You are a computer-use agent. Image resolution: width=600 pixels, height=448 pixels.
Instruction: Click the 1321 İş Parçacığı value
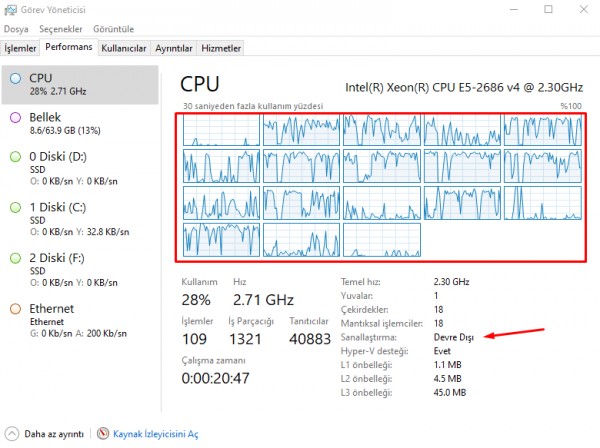pyautogui.click(x=245, y=339)
